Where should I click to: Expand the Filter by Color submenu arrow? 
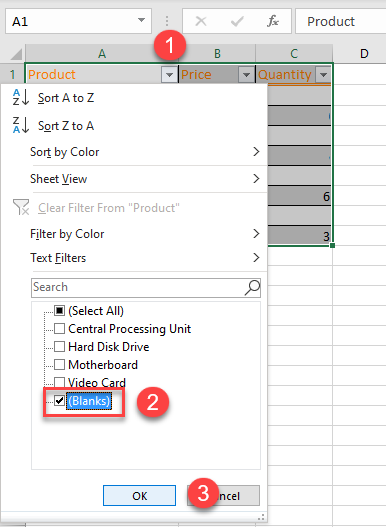click(256, 234)
